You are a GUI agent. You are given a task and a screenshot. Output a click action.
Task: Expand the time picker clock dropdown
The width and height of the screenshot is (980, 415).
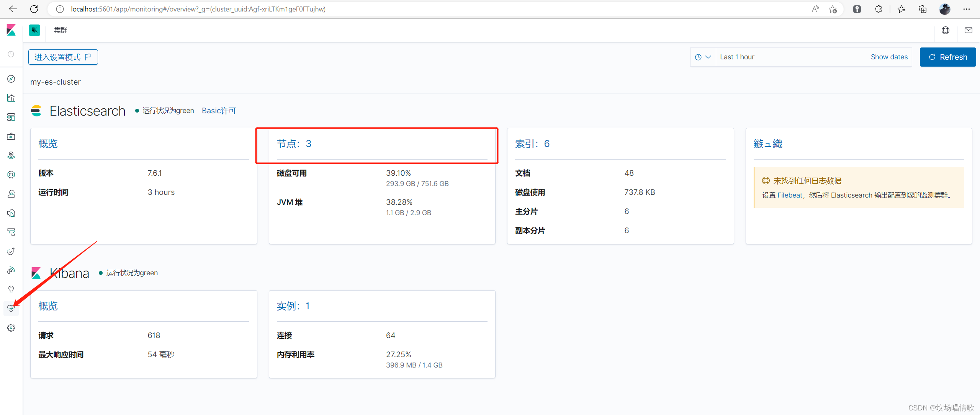coord(703,57)
